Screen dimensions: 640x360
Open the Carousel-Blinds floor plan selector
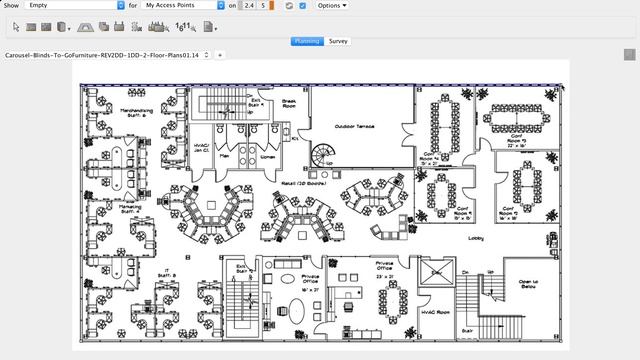point(107,55)
